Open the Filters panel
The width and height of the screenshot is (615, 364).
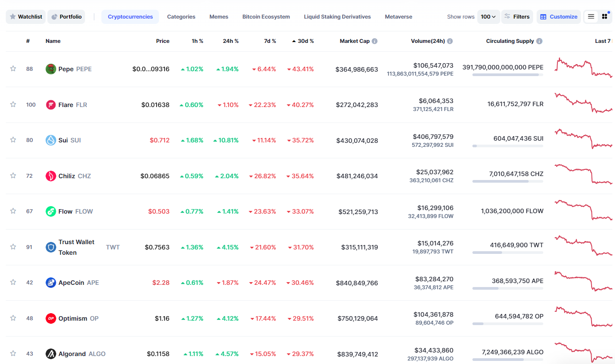[x=517, y=17]
